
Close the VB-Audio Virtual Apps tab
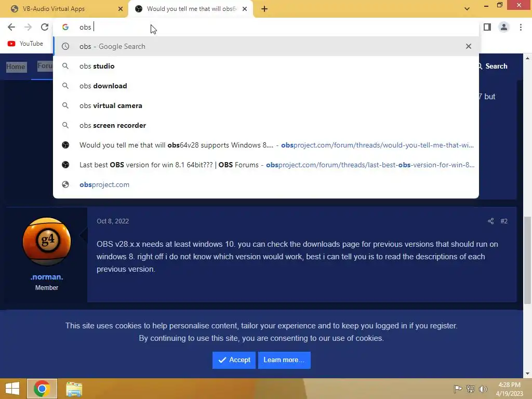point(121,9)
